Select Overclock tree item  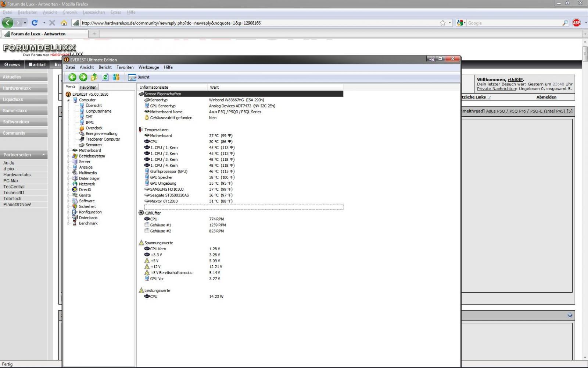(x=94, y=128)
